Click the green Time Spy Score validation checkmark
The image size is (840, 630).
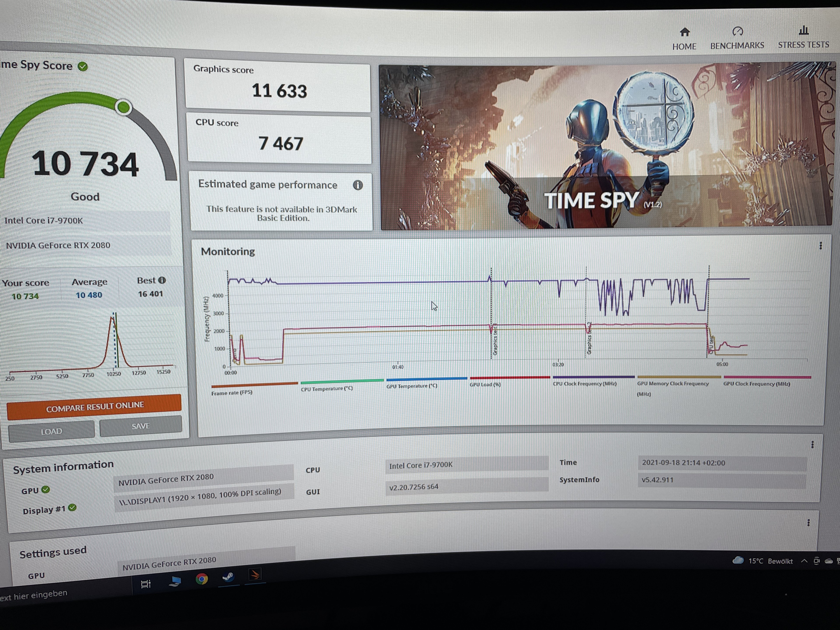[83, 66]
